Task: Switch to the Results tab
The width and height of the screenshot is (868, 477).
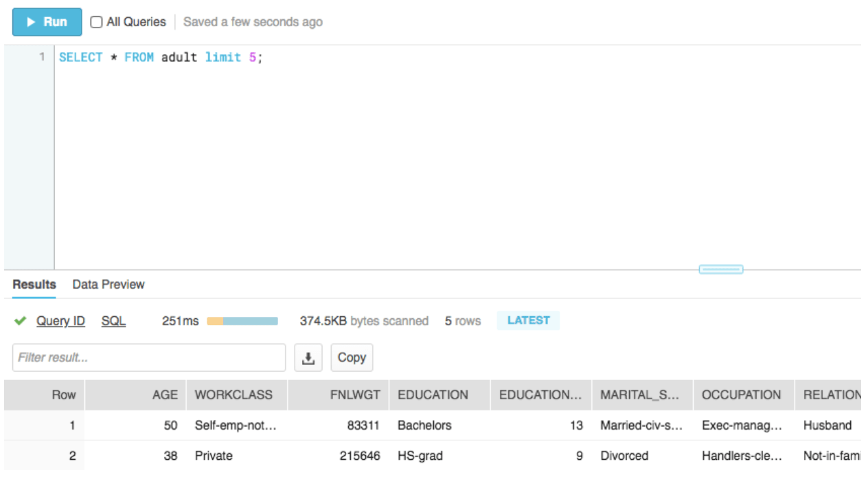Action: point(34,284)
